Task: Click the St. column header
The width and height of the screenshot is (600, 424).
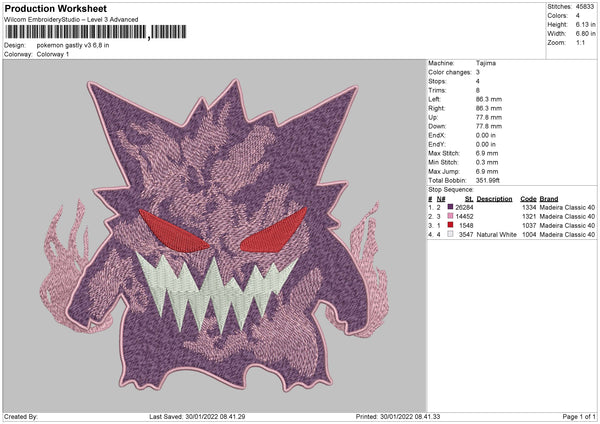Action: [x=468, y=198]
